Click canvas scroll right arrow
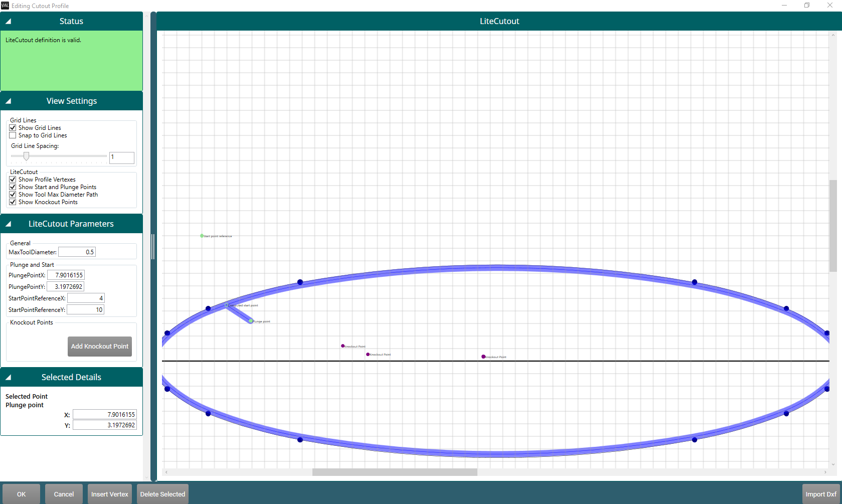 (825, 472)
